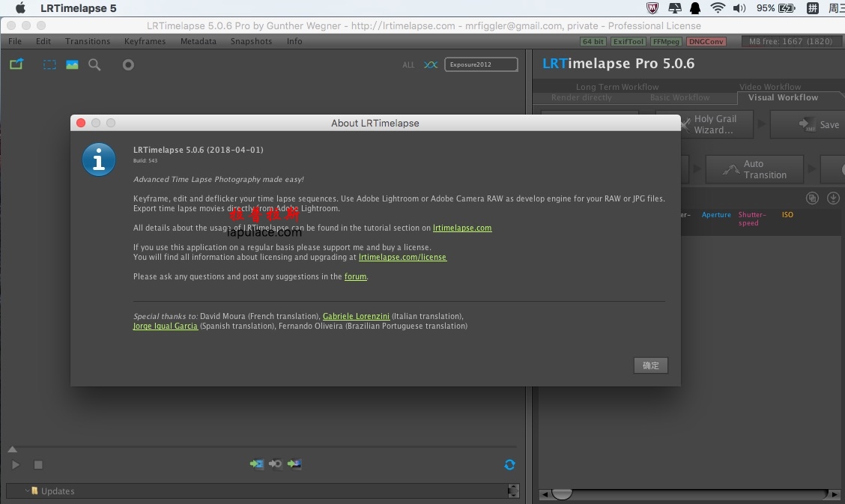Click the gray ring icon in toolbar
Image resolution: width=845 pixels, height=504 pixels.
pos(128,64)
